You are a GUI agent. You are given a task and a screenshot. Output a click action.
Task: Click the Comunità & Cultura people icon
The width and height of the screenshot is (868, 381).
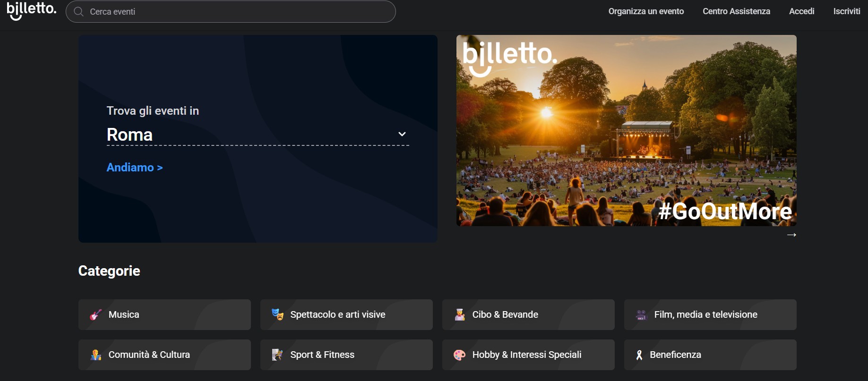click(96, 355)
